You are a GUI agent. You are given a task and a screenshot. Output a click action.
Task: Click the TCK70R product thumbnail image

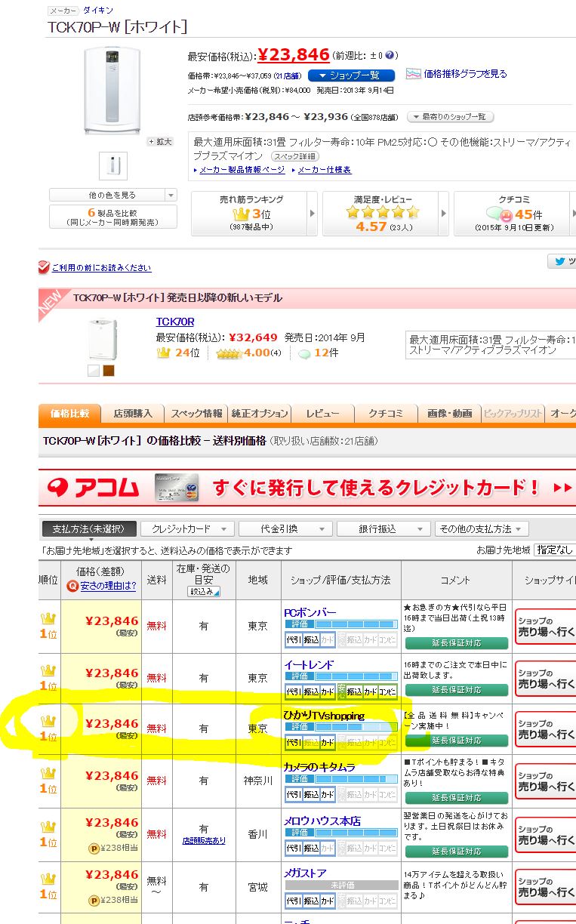pyautogui.click(x=103, y=339)
